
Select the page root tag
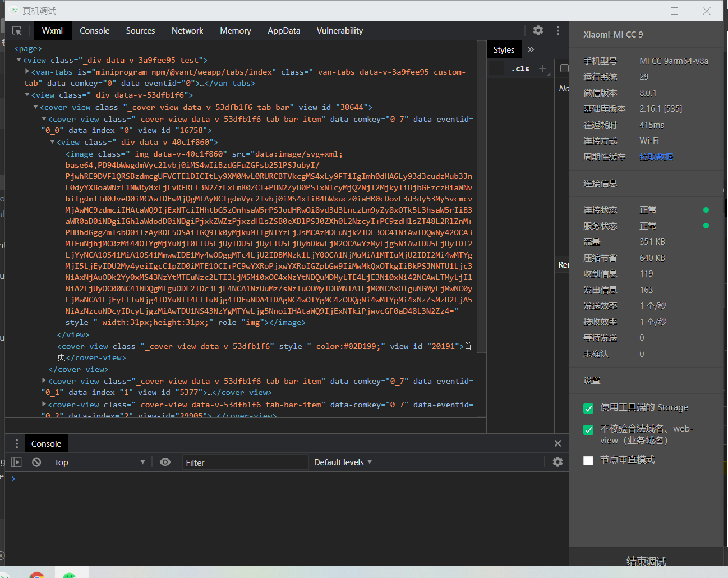[x=28, y=48]
